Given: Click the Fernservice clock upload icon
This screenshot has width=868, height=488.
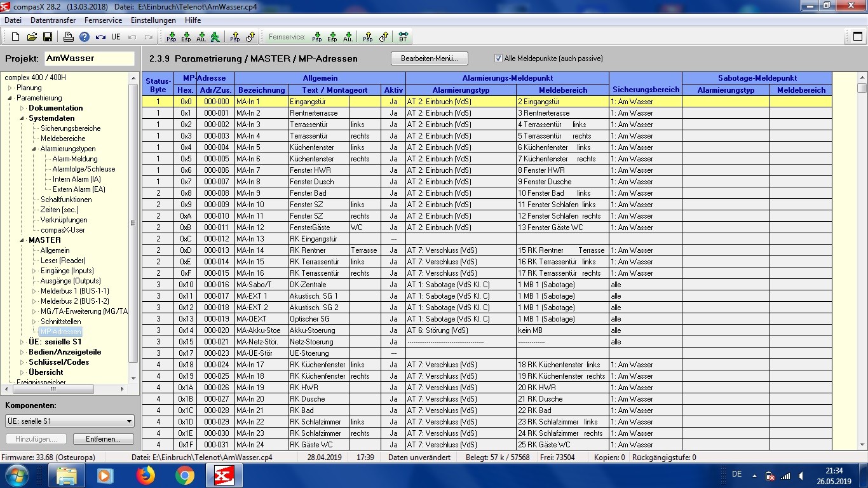Looking at the screenshot, I should point(383,37).
